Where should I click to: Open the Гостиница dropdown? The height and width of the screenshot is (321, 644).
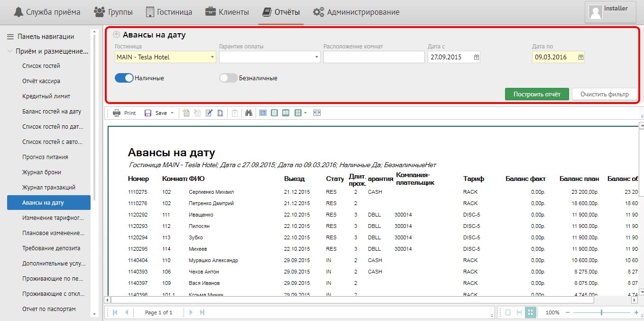coord(212,57)
